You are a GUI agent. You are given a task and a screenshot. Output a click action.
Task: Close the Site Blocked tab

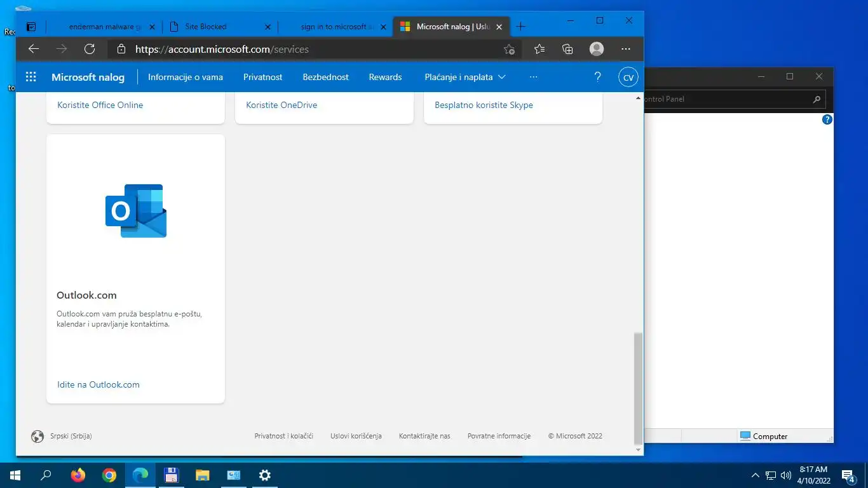(x=268, y=27)
